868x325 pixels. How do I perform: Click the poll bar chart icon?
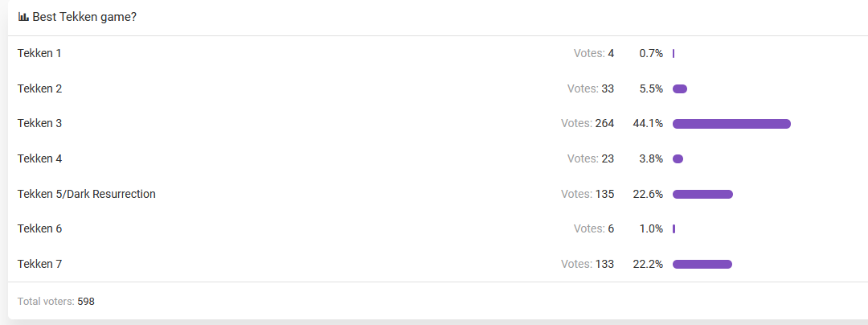click(23, 17)
